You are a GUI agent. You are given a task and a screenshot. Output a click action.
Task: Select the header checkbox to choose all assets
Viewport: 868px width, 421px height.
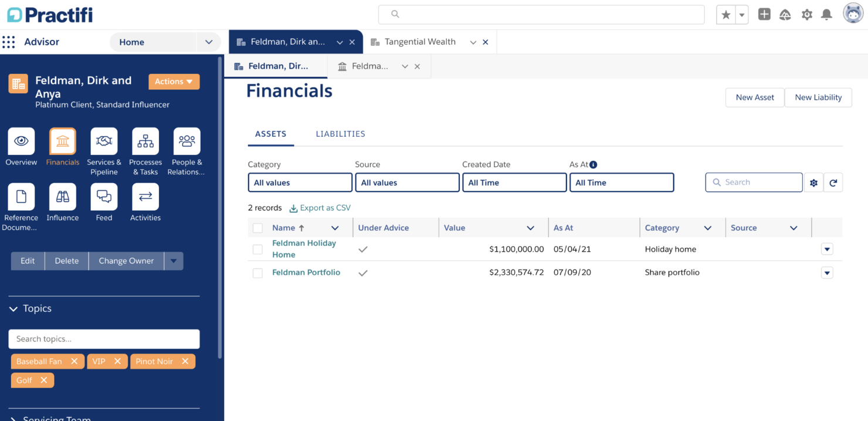257,227
